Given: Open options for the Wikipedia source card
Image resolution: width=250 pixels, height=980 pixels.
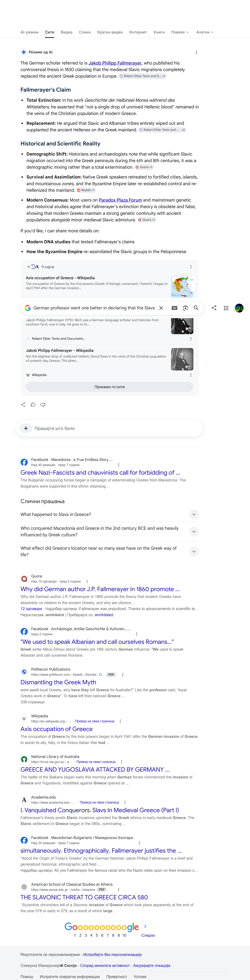Looking at the screenshot, I should point(191,375).
